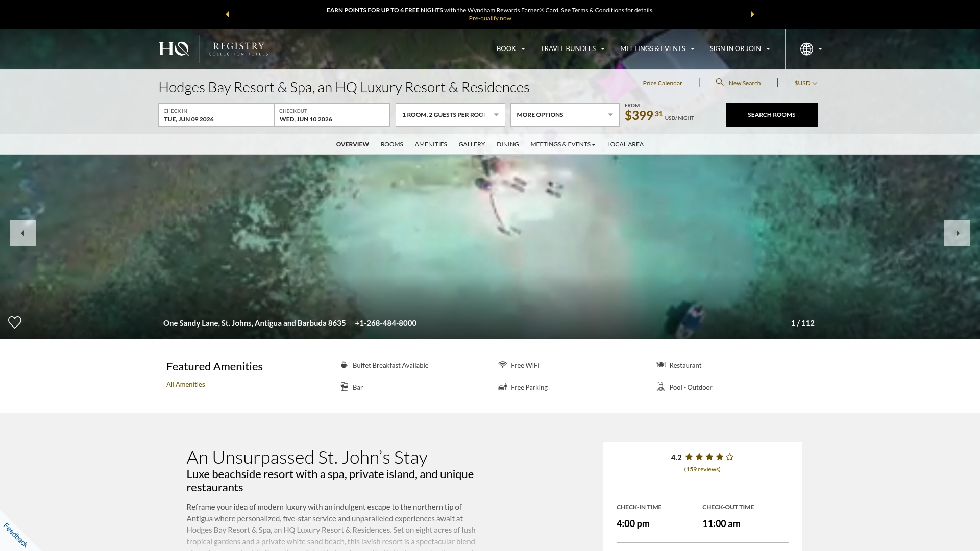Viewport: 980px width, 551px height.
Task: Click the Buffet Breakfast Available label
Action: click(x=390, y=365)
